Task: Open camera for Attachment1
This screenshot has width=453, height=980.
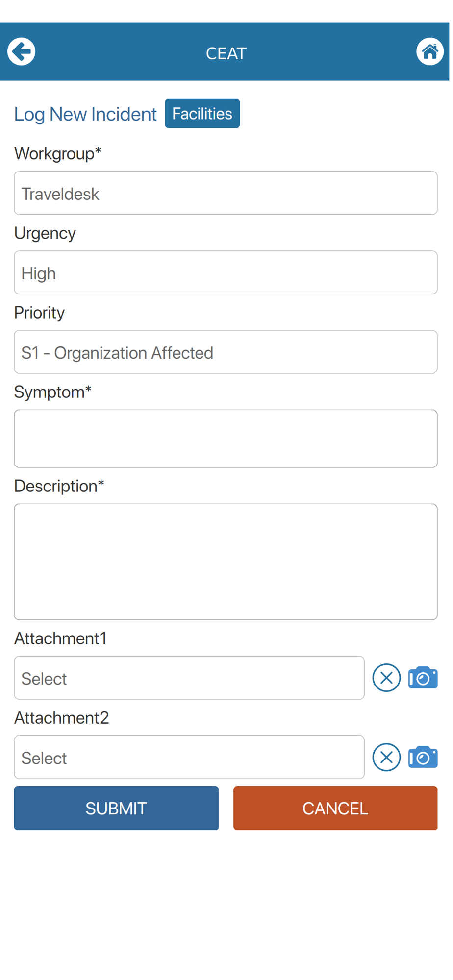Action: 423,678
